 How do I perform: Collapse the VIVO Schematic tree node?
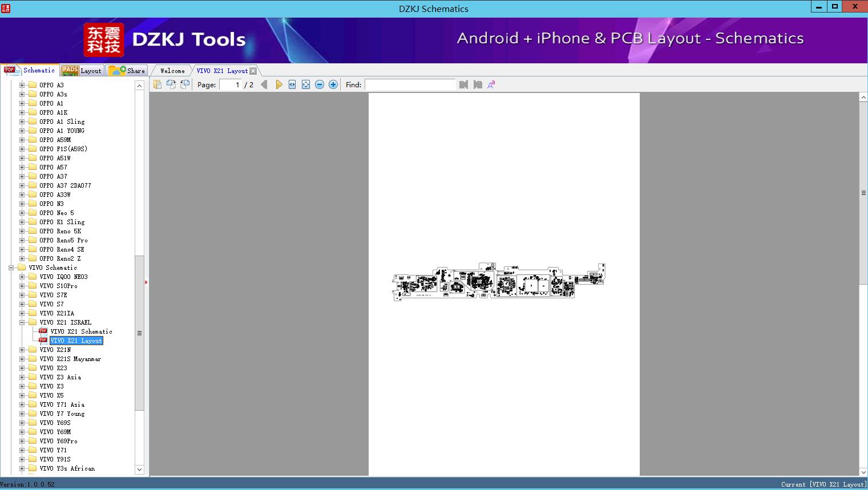click(11, 268)
